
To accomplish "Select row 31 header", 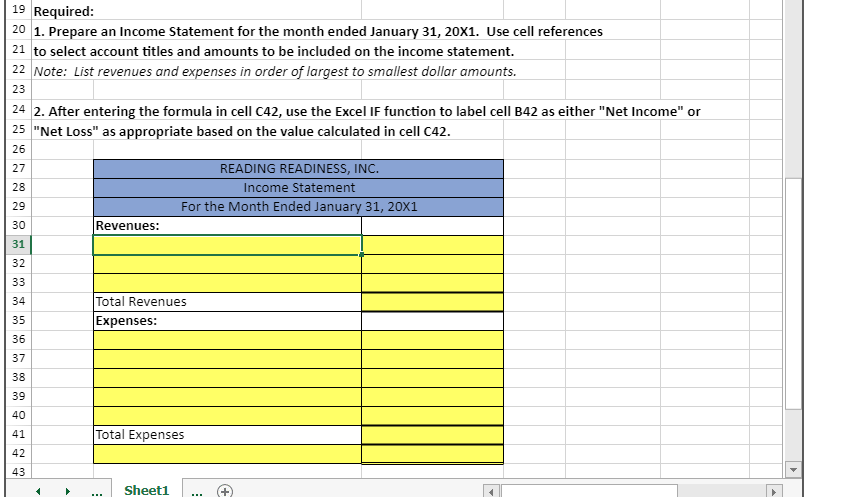I will pyautogui.click(x=18, y=244).
